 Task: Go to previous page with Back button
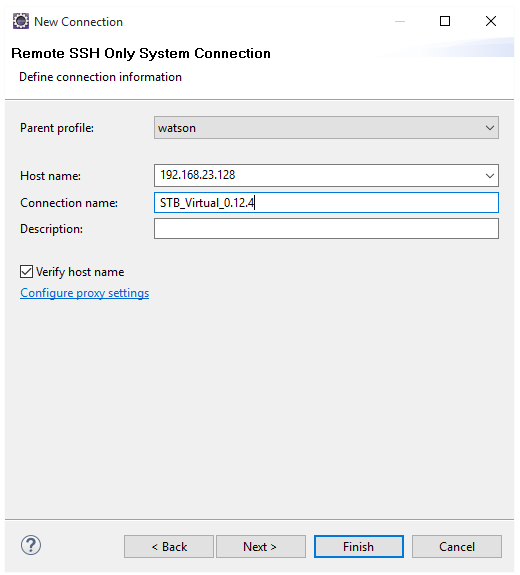169,546
